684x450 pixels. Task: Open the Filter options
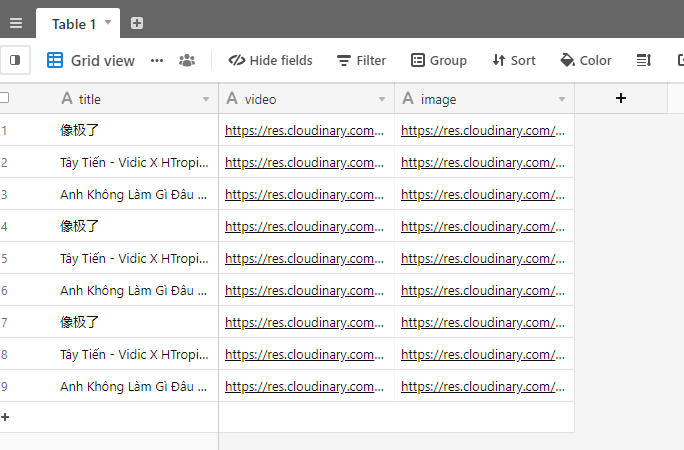click(x=361, y=60)
